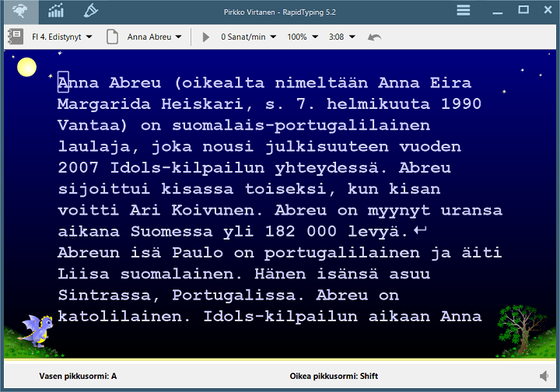Open the FI 4. Edistynyt course dropdown
Screen dimensions: 560x392
coord(62,37)
